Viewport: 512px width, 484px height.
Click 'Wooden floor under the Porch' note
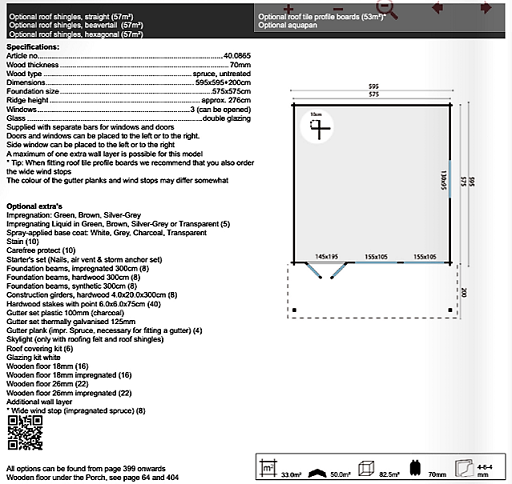pyautogui.click(x=92, y=478)
